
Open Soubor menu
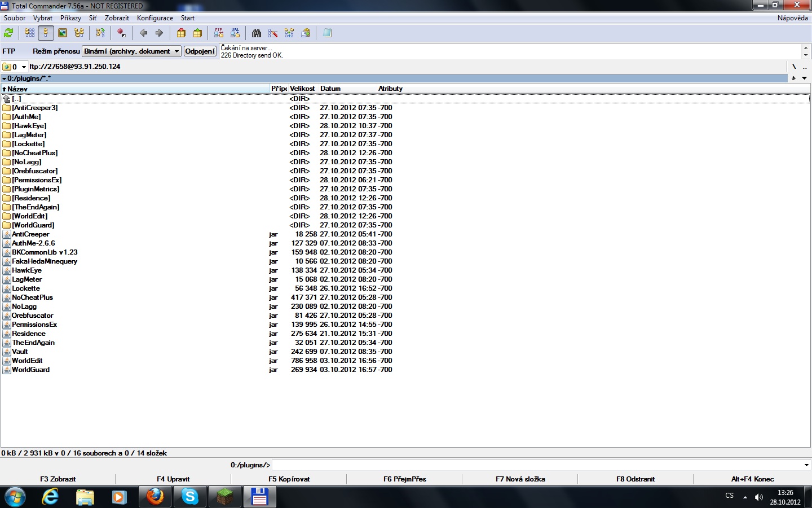(15, 18)
